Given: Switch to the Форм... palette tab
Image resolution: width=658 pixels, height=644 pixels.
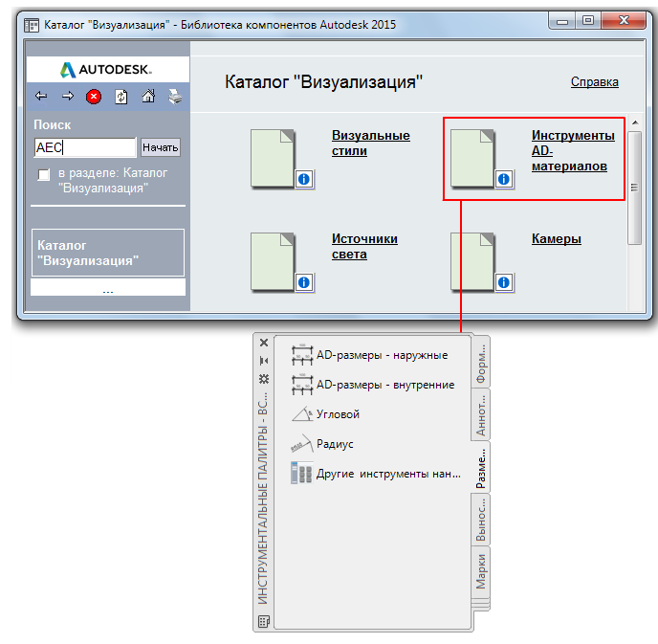Looking at the screenshot, I should (480, 363).
